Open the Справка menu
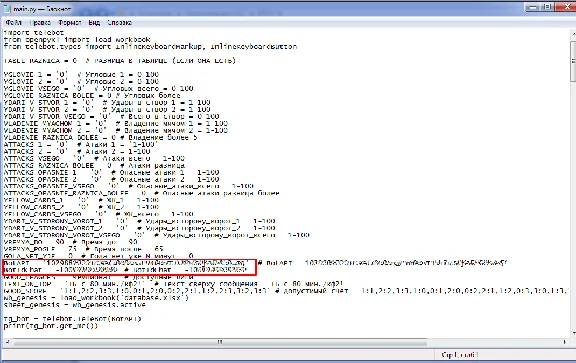 [119, 23]
